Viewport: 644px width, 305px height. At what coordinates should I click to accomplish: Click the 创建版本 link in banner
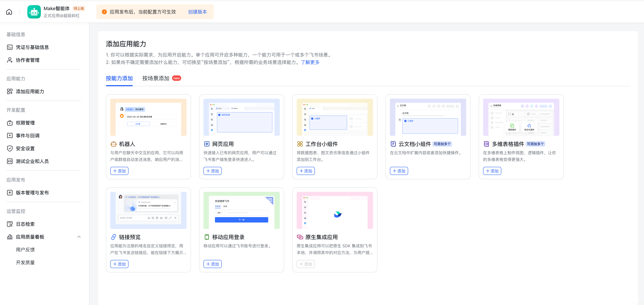197,11
